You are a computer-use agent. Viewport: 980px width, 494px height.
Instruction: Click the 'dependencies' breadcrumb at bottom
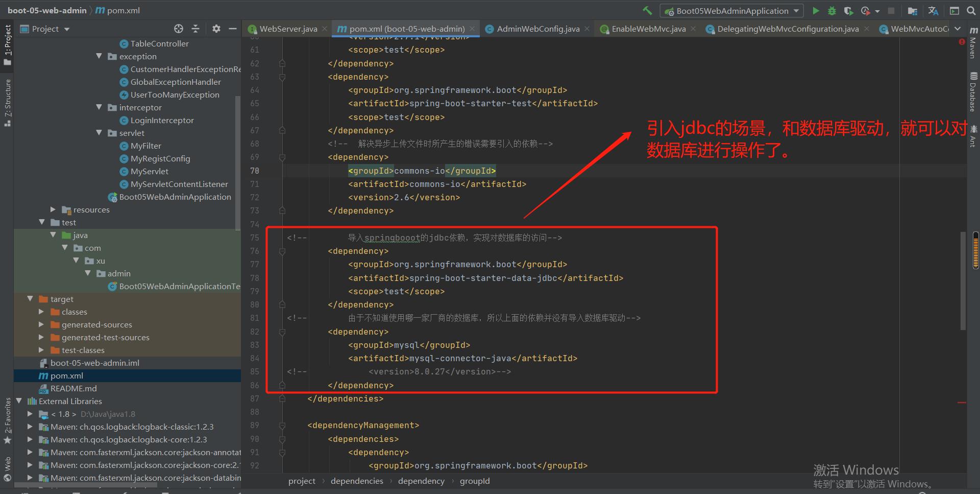357,481
